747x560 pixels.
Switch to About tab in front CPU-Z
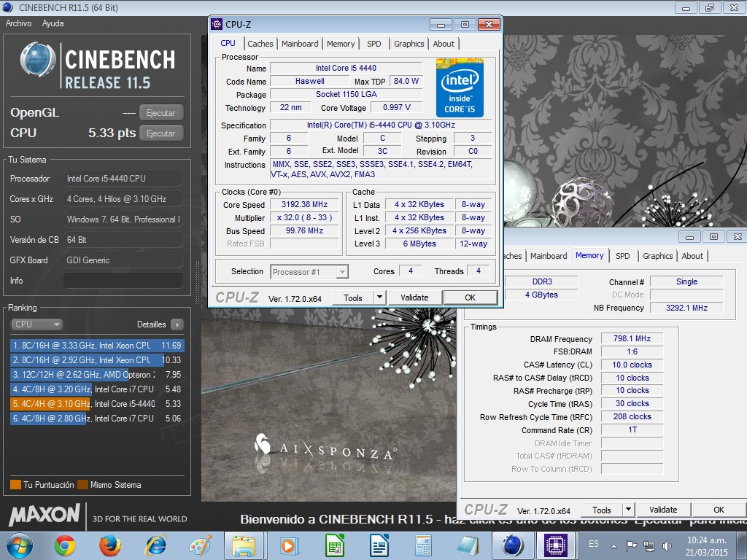pyautogui.click(x=444, y=44)
